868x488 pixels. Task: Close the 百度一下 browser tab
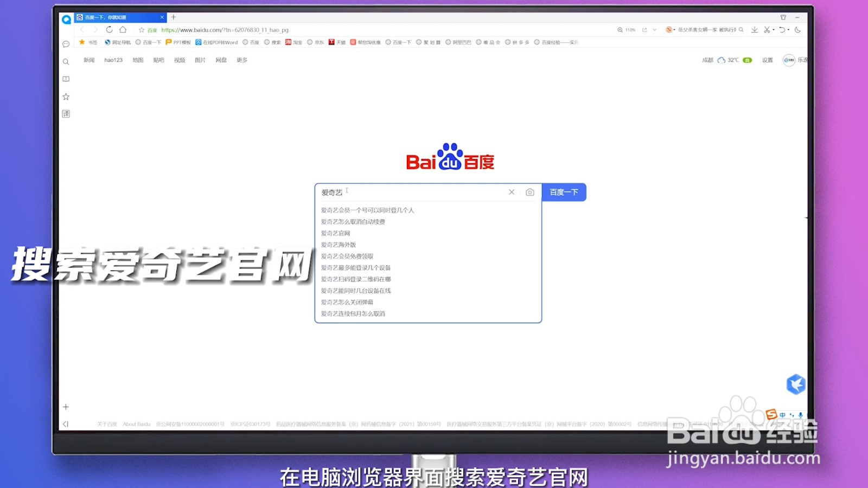(162, 17)
